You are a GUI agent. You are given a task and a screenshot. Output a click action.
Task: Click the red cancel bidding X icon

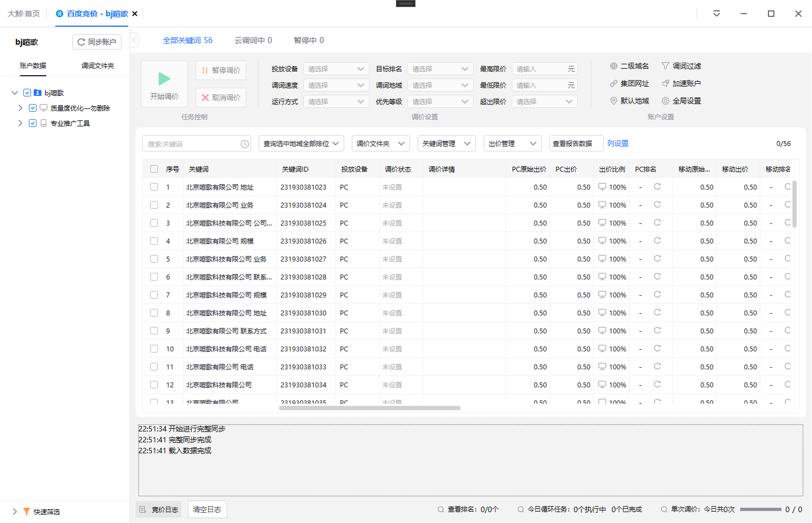205,98
